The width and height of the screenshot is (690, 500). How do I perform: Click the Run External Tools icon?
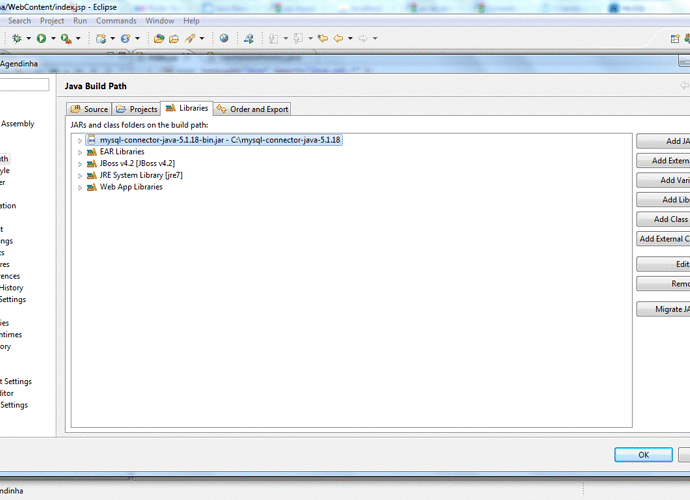tap(66, 39)
